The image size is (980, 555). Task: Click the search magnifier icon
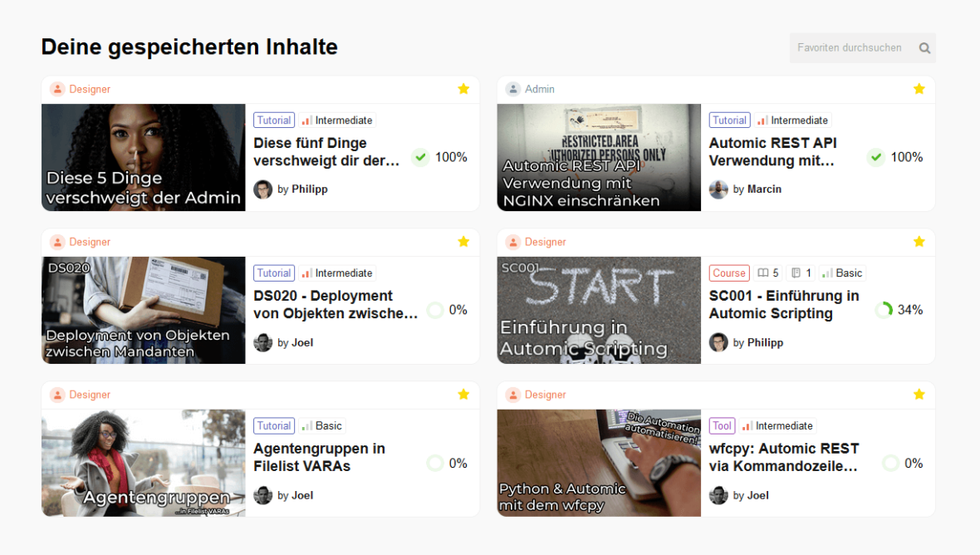pyautogui.click(x=924, y=47)
